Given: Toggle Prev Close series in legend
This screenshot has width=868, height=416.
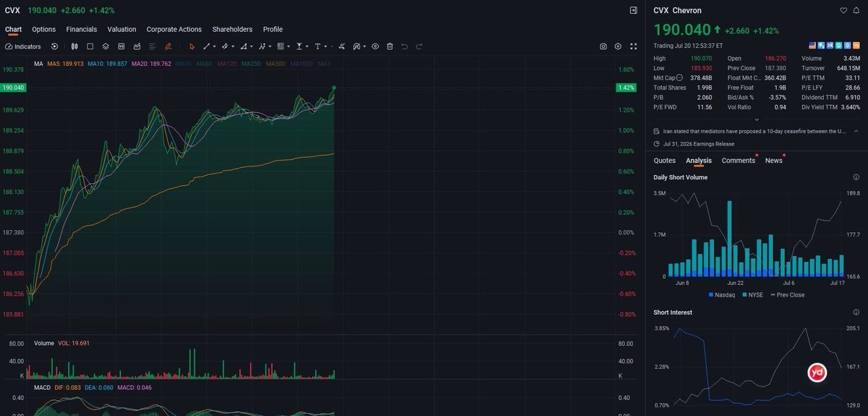Looking at the screenshot, I should (786, 294).
